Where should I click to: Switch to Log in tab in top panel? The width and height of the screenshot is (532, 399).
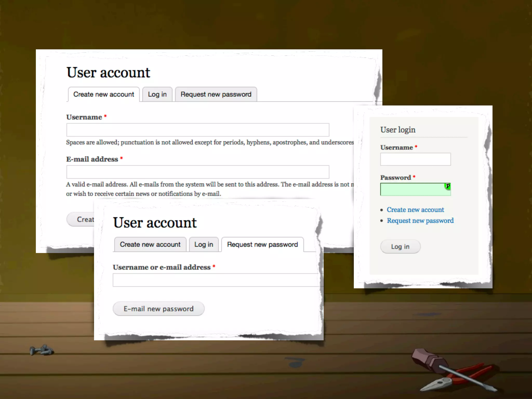coord(157,94)
